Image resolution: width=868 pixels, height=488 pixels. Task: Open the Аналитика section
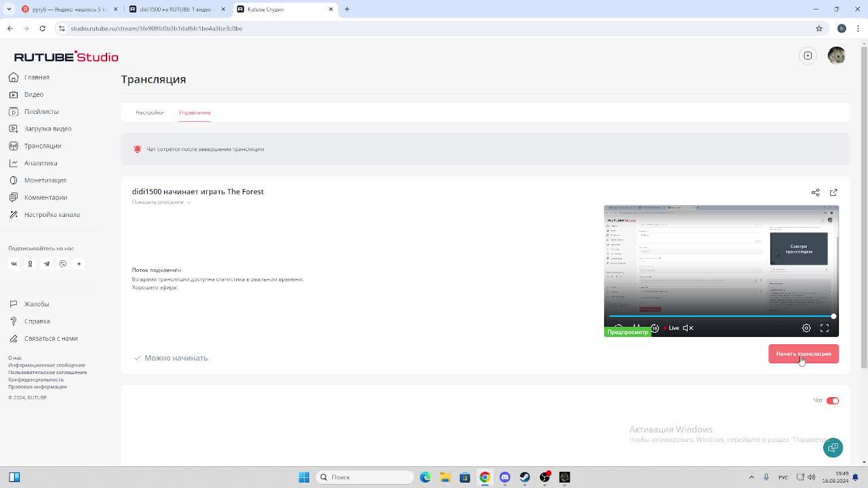coord(33,163)
